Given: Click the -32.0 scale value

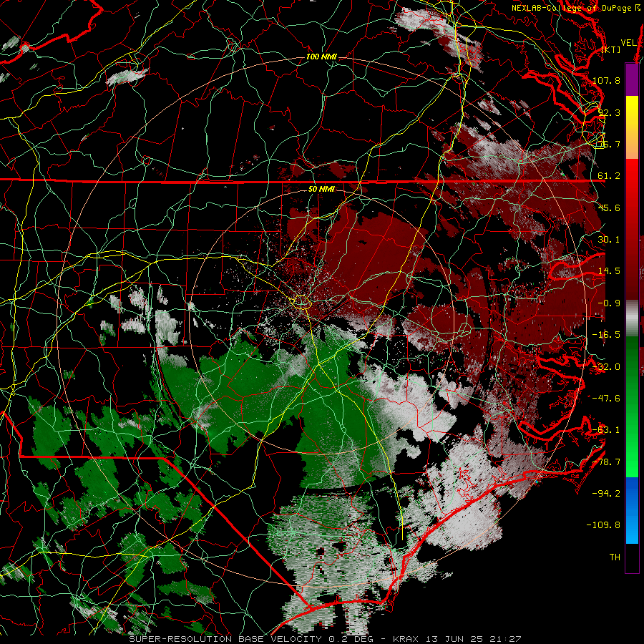Looking at the screenshot, I should tap(606, 367).
